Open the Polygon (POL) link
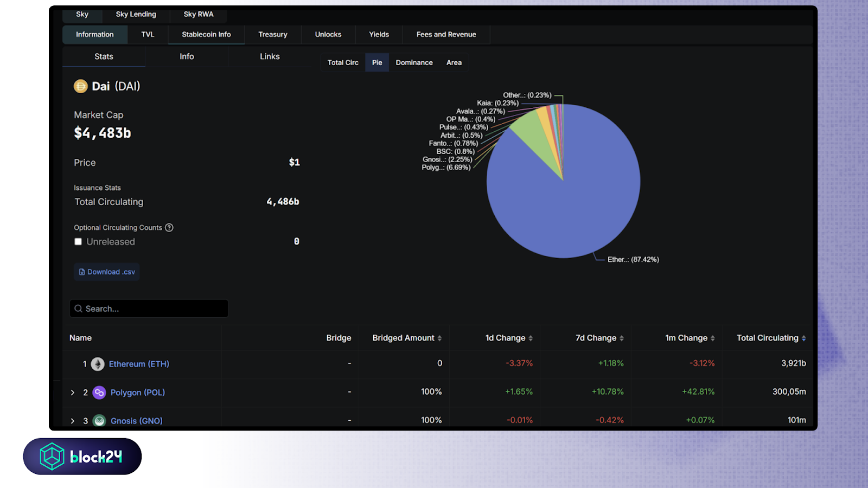This screenshot has height=488, width=868. [138, 393]
